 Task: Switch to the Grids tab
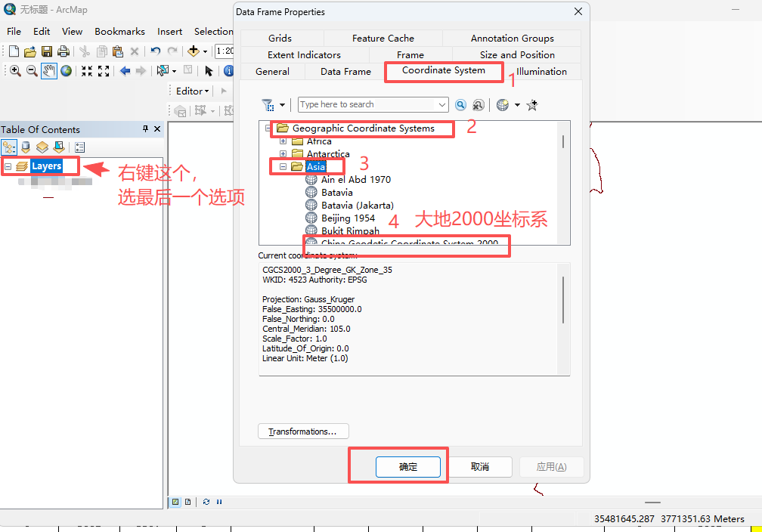click(x=280, y=39)
